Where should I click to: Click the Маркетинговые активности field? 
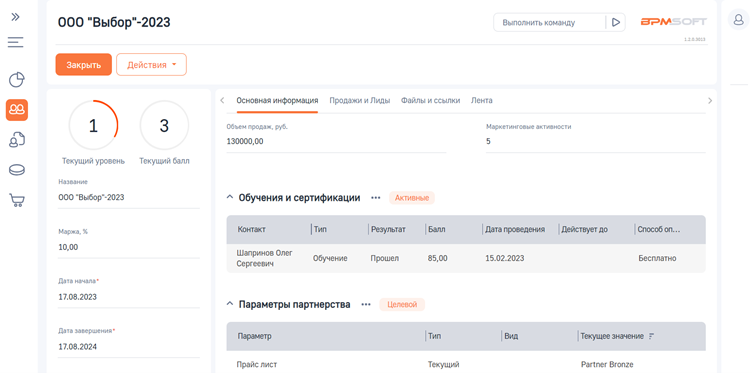pos(596,141)
